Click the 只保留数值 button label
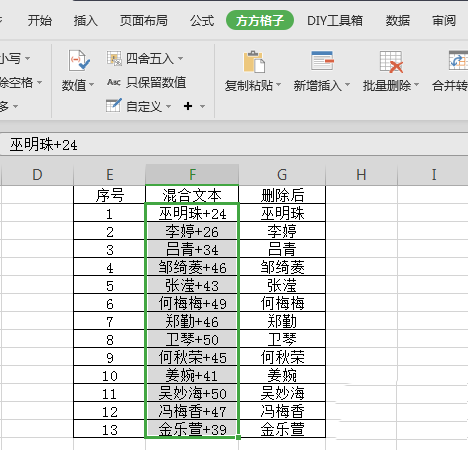Image resolution: width=468 pixels, height=450 pixels. 156,82
